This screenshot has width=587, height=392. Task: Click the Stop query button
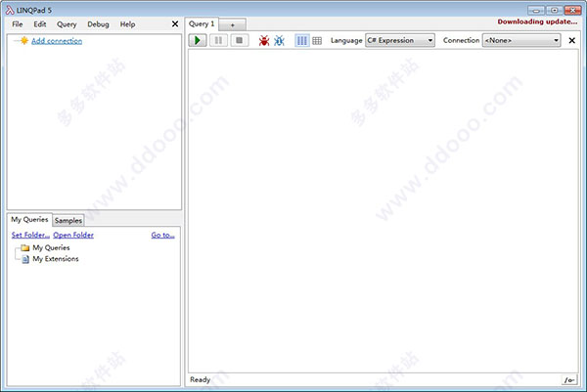[x=240, y=40]
